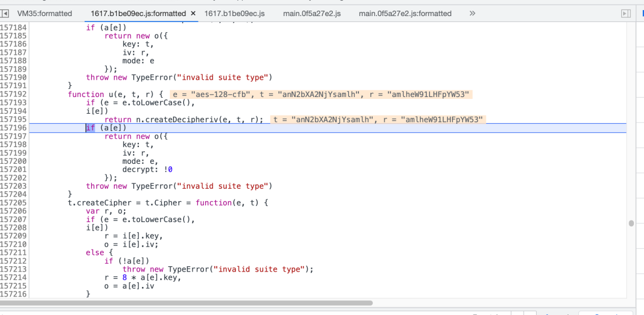Set a breakpoint on line 157195
644x315 pixels.
click(x=14, y=119)
